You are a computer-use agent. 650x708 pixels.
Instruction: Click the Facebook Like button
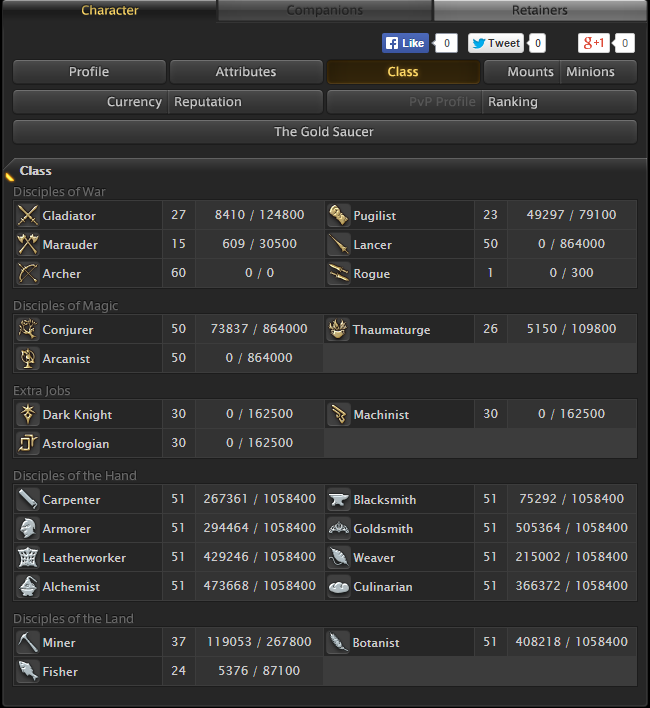405,43
